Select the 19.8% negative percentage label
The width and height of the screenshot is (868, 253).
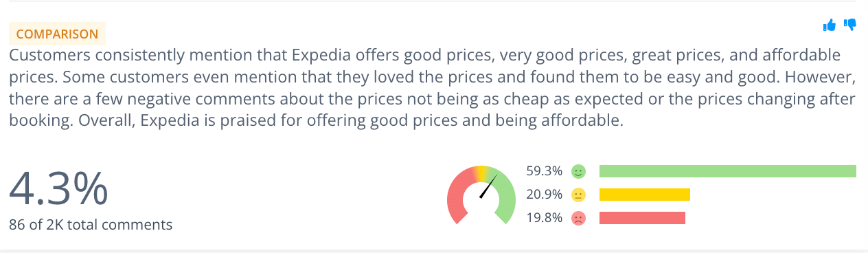545,218
